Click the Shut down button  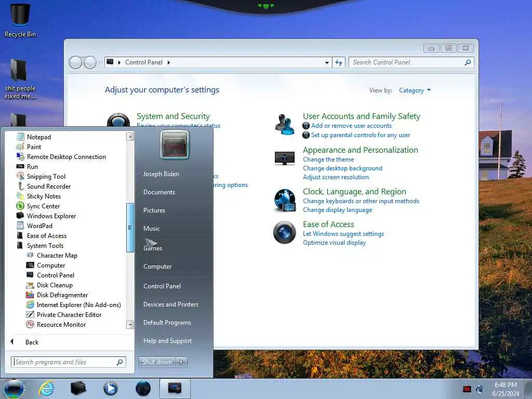point(157,362)
